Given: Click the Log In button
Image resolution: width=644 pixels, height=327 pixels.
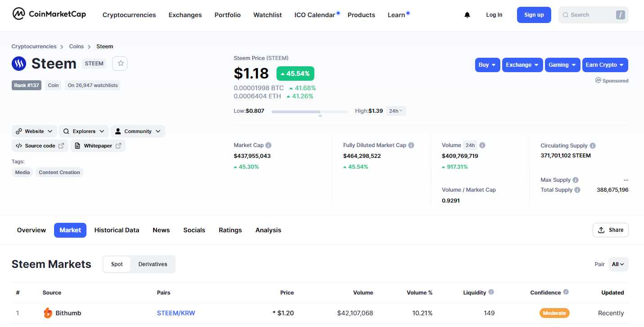Looking at the screenshot, I should click(x=494, y=15).
